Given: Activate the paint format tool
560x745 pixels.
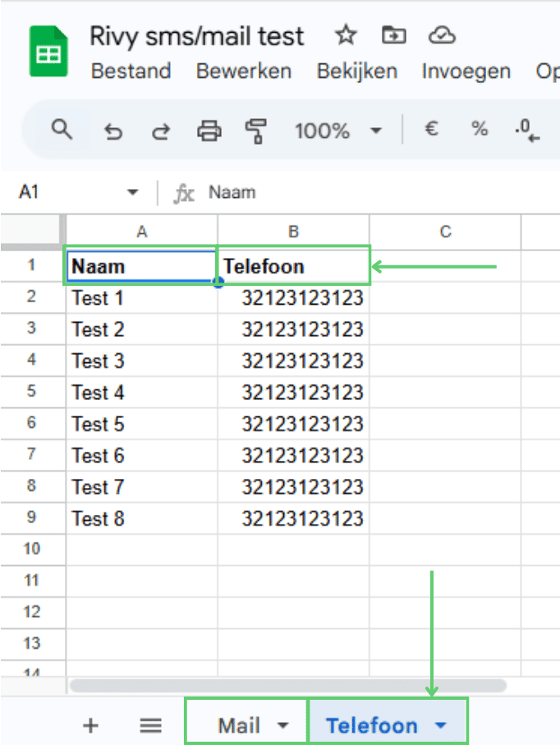Looking at the screenshot, I should click(257, 131).
